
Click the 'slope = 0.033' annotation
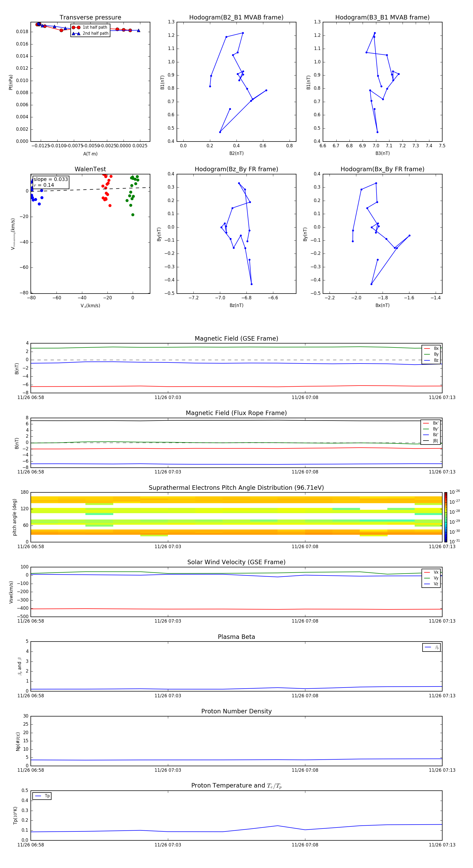pos(51,179)
